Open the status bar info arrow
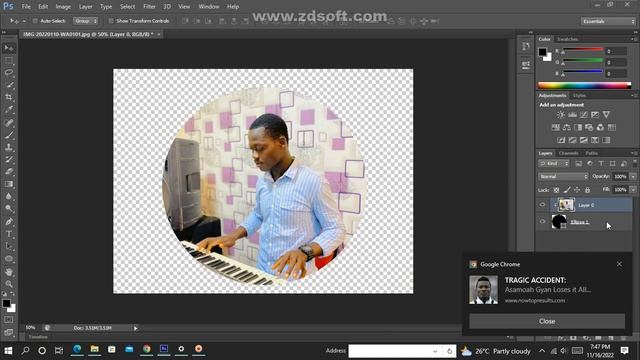The image size is (640, 360). [136, 328]
